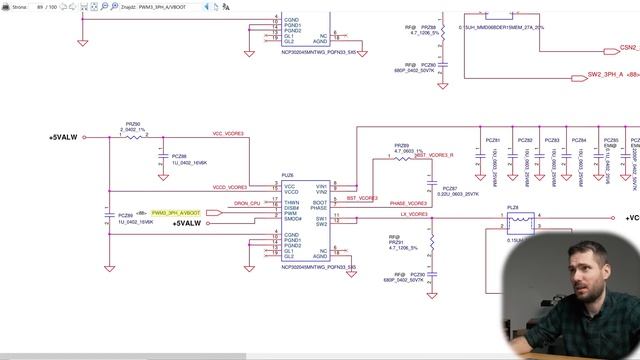Click the VCCD_VCORE3 net label
Viewport: 640px width, 360px height.
click(x=230, y=188)
